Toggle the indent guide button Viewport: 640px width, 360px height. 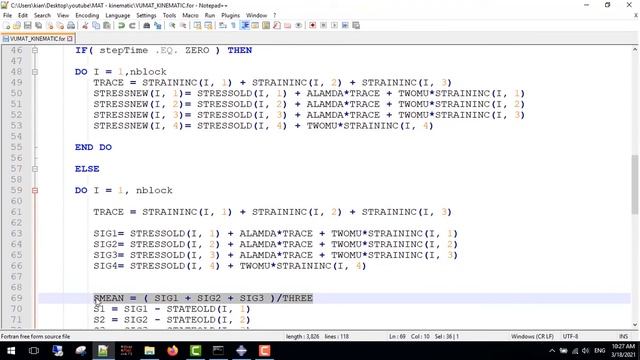pyautogui.click(x=244, y=25)
